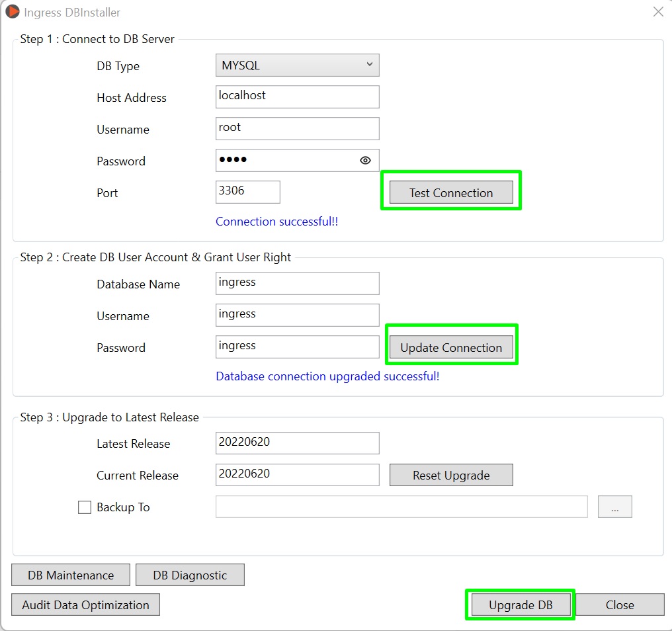Click the Latest Release field

[x=298, y=443]
